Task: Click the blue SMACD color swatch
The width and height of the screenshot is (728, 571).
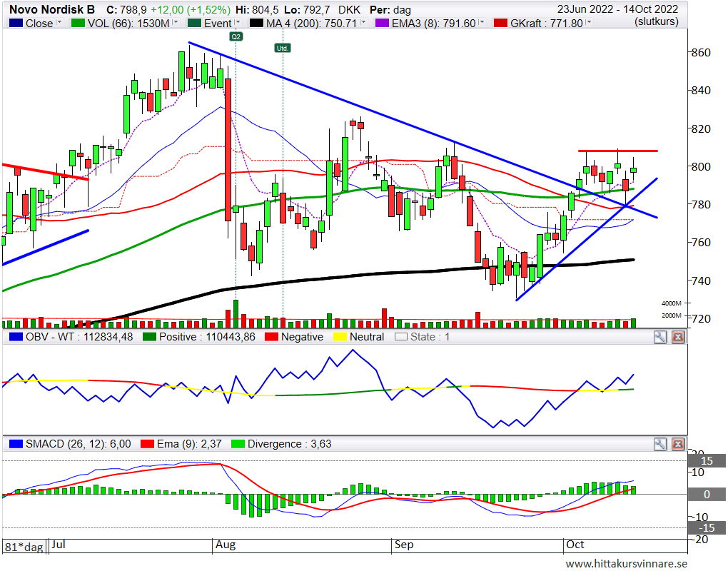Action: 16,444
